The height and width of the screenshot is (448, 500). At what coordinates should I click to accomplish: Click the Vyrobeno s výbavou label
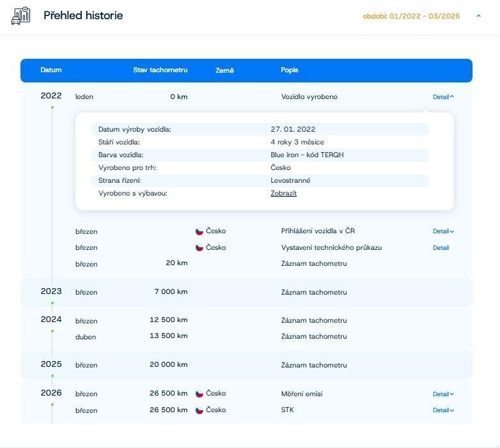pyautogui.click(x=132, y=193)
